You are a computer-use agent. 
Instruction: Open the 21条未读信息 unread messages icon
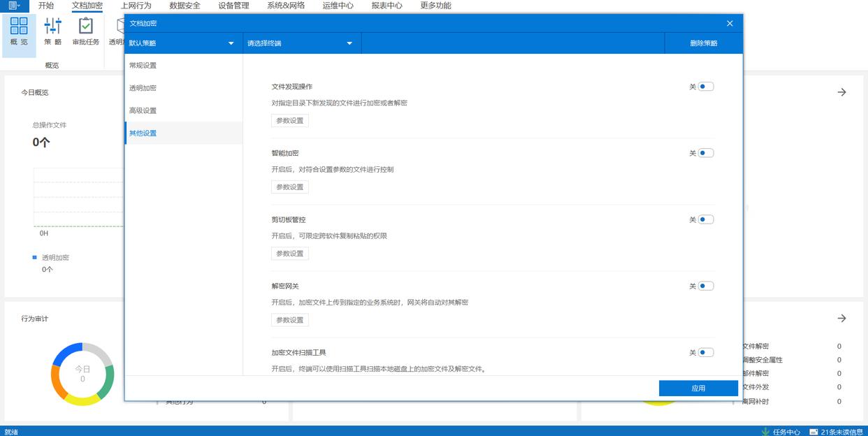coord(813,431)
